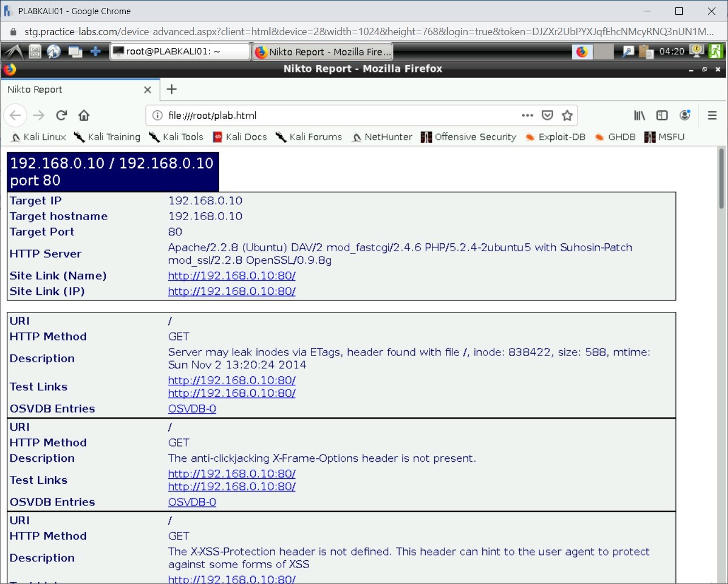Open page actions three-dot menu

point(527,115)
